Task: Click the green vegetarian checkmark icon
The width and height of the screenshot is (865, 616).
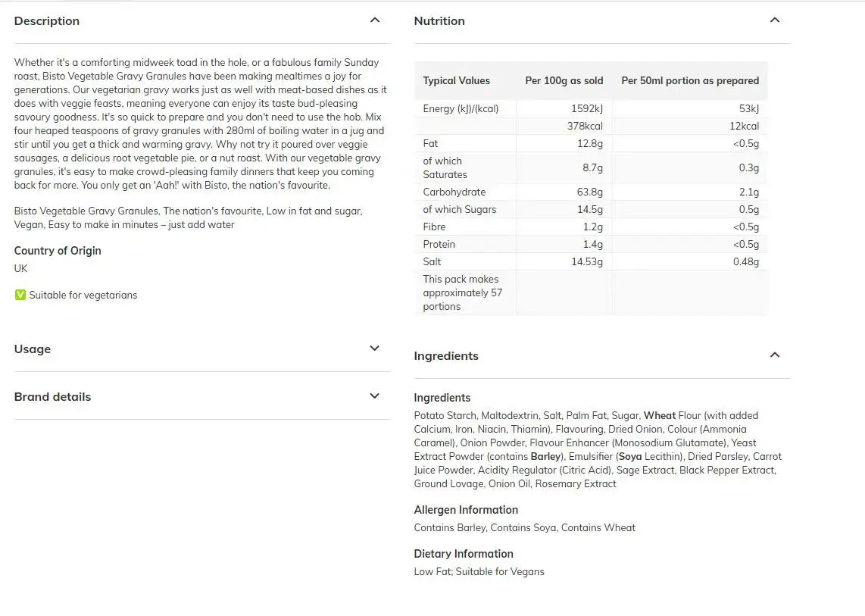Action: click(20, 295)
